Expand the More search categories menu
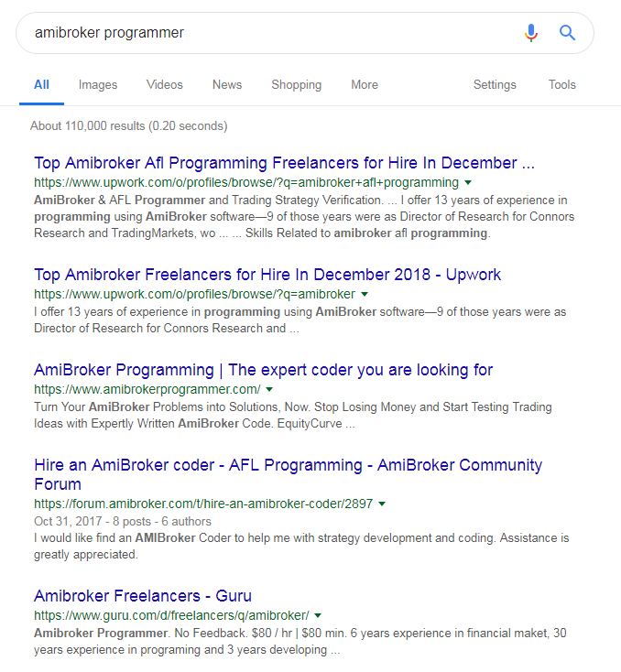 pyautogui.click(x=365, y=85)
